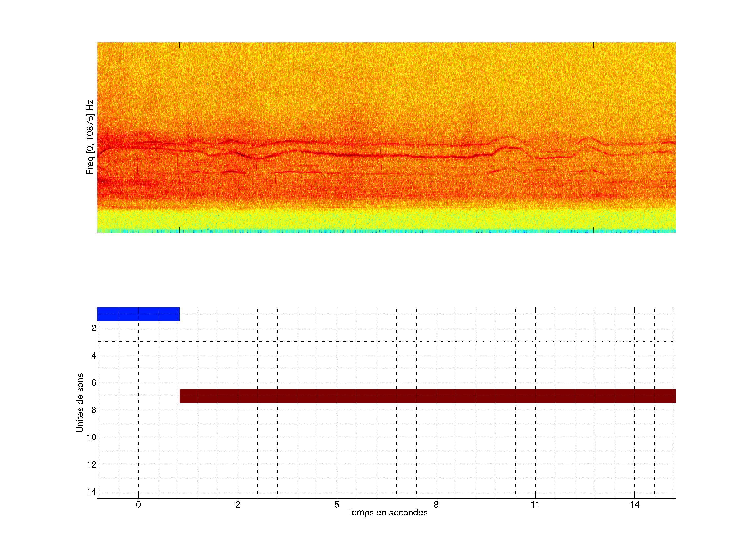Click y-axis tick label 6 in lower plot
The image size is (747, 560).
click(94, 383)
